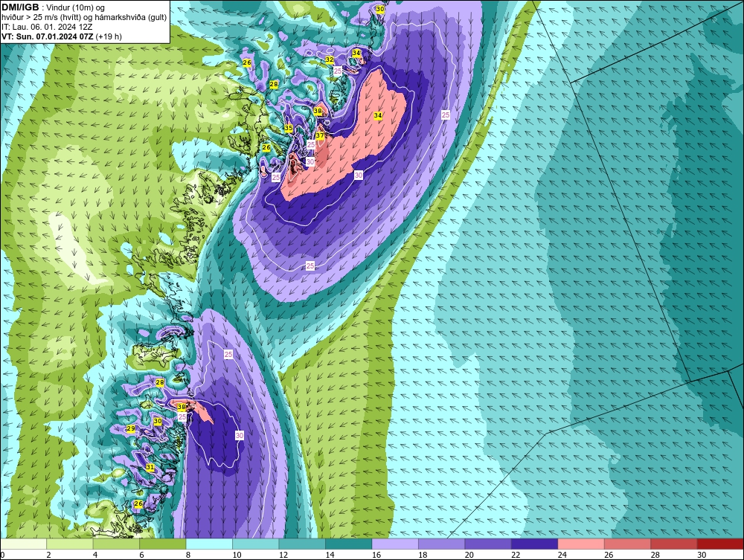The width and height of the screenshot is (744, 560).
Task: Click the 'VT: Sun. 07.01.2024 07Z' valid time
Action: [x=48, y=36]
